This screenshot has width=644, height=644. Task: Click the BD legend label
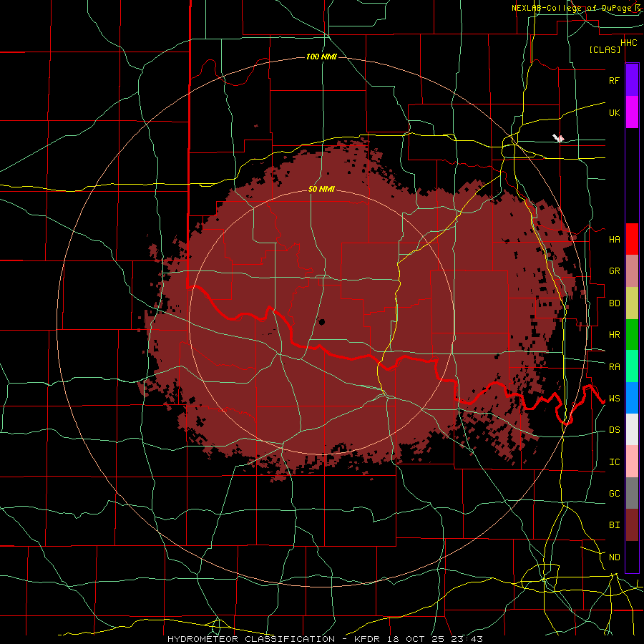[x=615, y=303]
